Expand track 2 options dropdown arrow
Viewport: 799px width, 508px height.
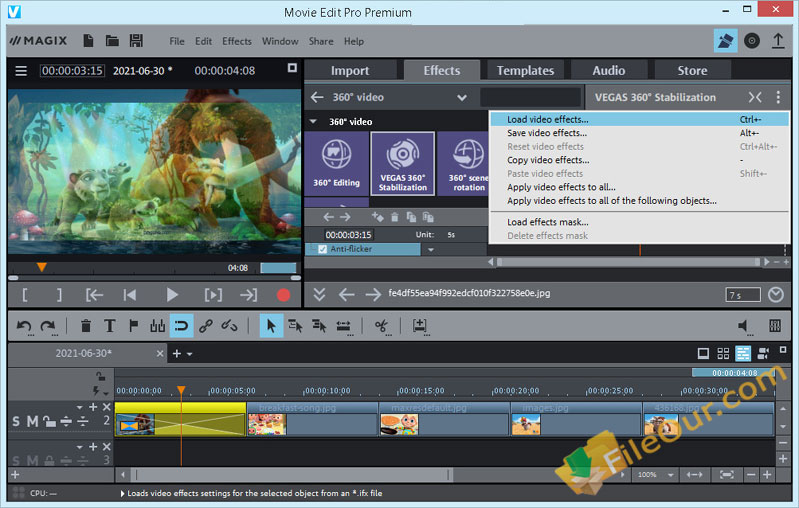79,407
